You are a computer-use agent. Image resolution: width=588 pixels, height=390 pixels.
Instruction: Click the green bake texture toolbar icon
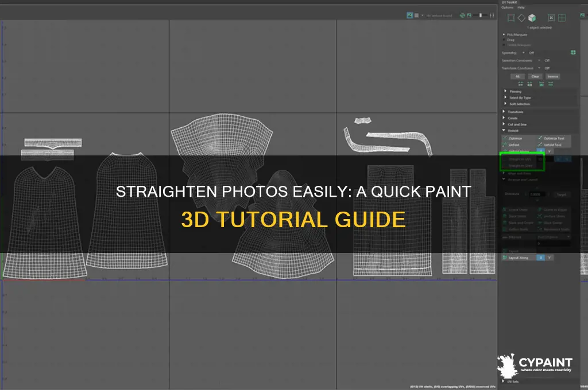(x=462, y=15)
